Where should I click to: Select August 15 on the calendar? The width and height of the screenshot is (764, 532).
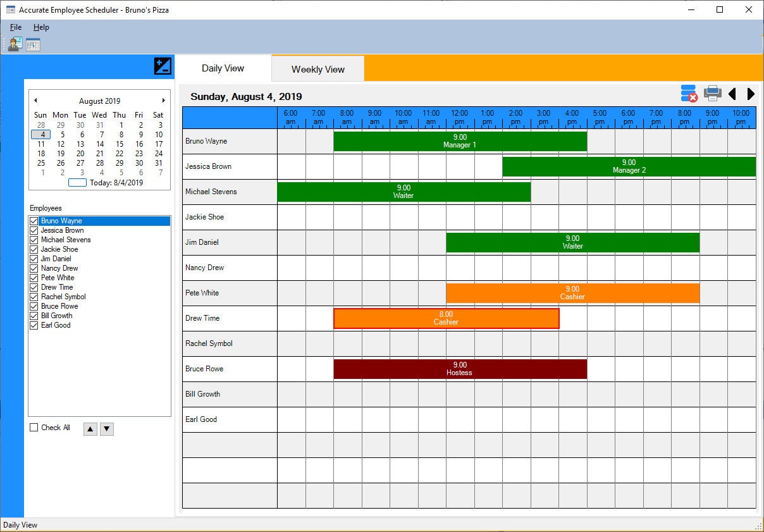(x=119, y=144)
